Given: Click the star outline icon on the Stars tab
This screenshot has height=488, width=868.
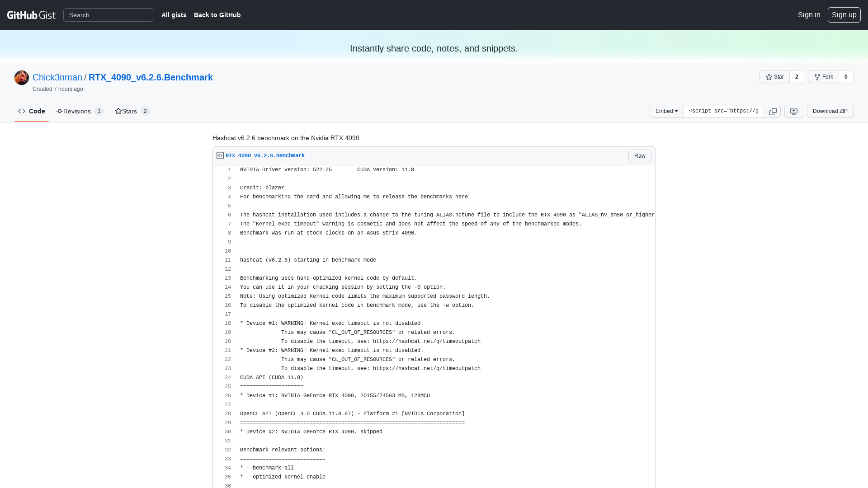Looking at the screenshot, I should point(118,111).
